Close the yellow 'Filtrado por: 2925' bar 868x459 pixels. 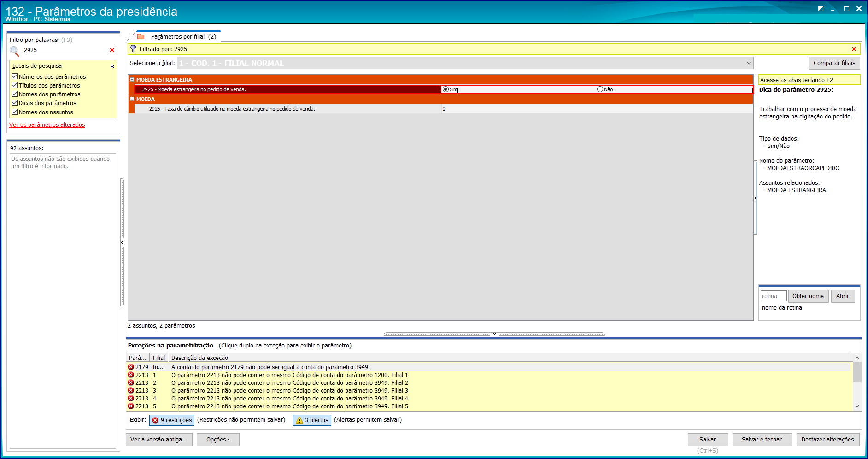click(x=854, y=49)
